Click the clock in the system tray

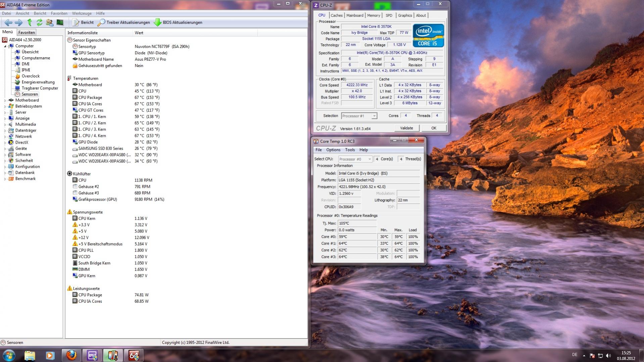pyautogui.click(x=626, y=356)
